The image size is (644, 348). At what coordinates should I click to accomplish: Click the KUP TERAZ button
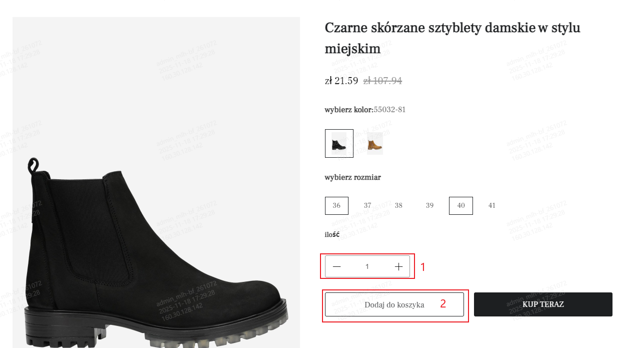tap(543, 304)
